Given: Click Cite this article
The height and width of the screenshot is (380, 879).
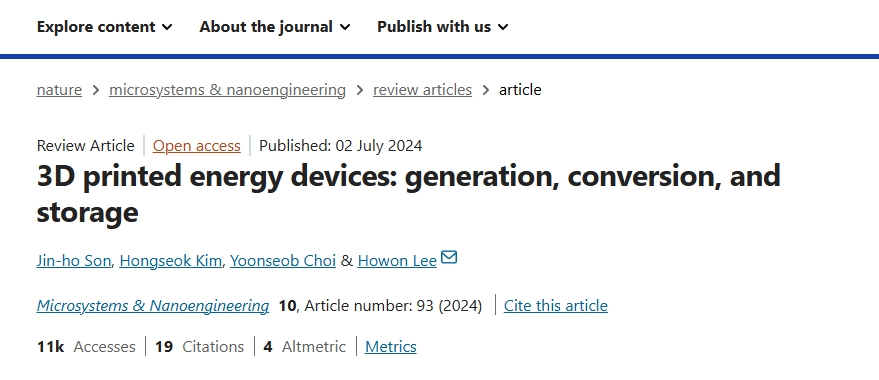Looking at the screenshot, I should (556, 305).
